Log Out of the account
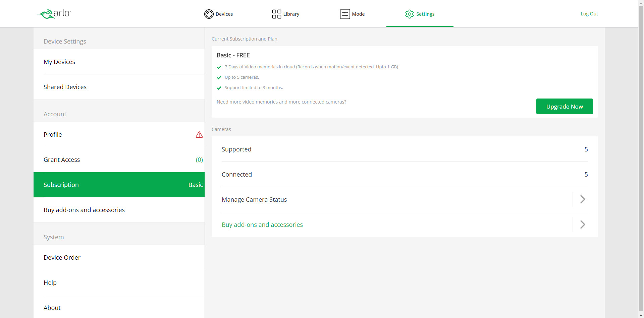This screenshot has width=644, height=318. [x=589, y=14]
